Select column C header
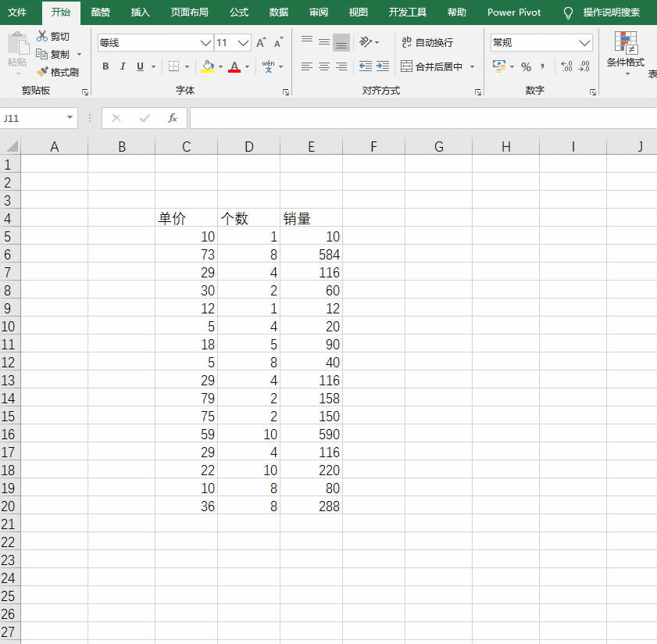This screenshot has width=657, height=644. coord(187,146)
